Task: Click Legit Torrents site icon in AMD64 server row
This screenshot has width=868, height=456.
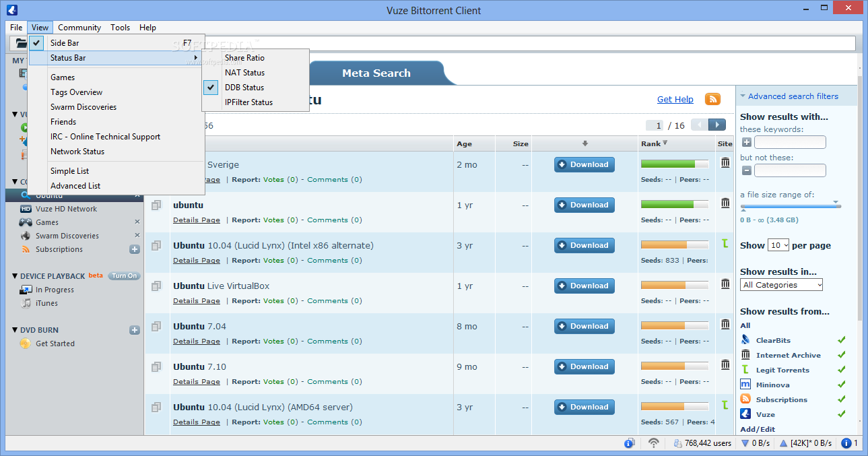Action: click(725, 405)
